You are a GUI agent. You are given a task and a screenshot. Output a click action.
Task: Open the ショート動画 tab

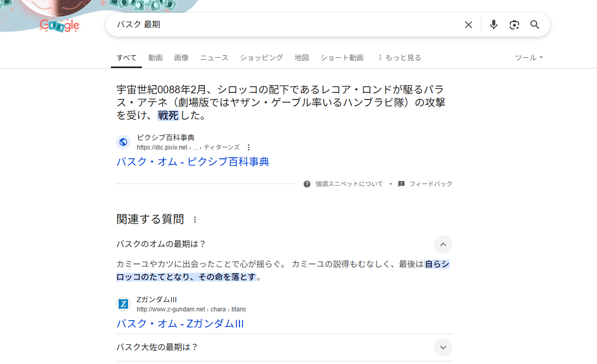342,57
